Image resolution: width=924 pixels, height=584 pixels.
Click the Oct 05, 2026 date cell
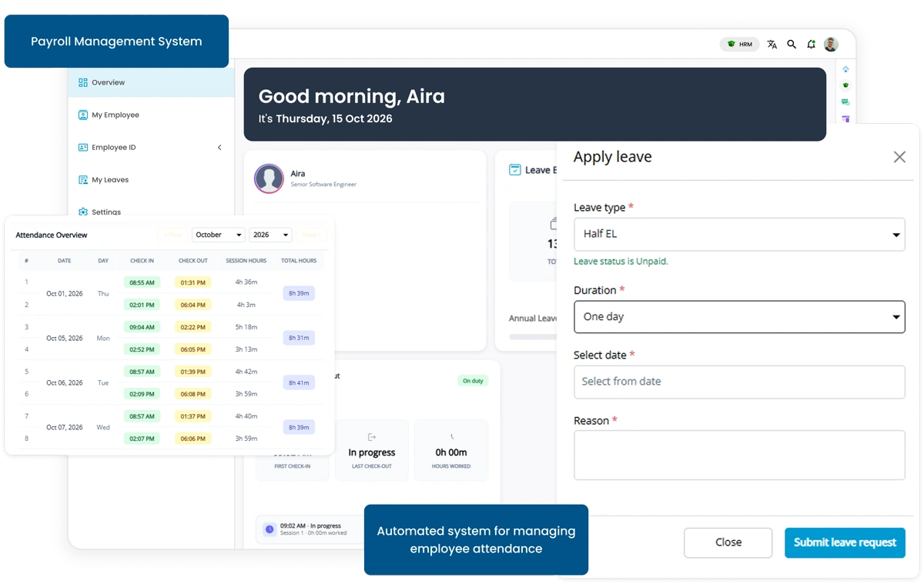[64, 339]
